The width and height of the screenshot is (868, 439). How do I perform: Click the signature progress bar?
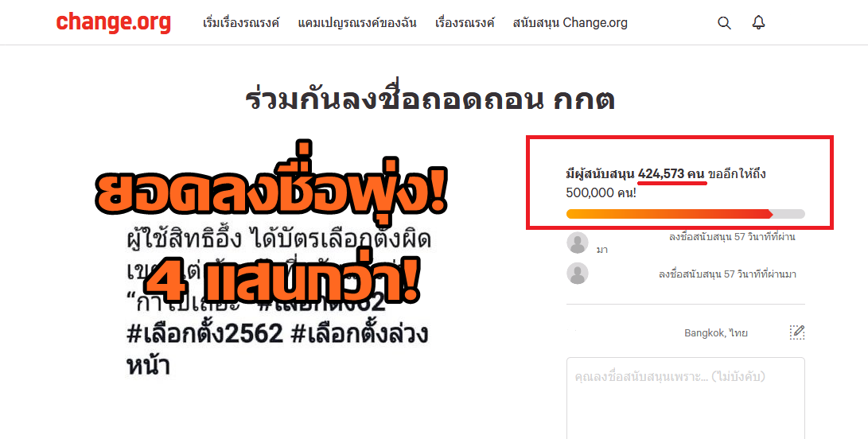[685, 214]
